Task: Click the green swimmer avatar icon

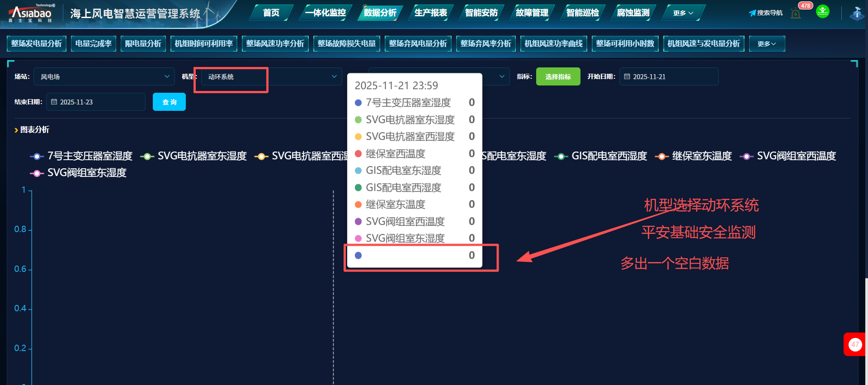Action: (822, 12)
